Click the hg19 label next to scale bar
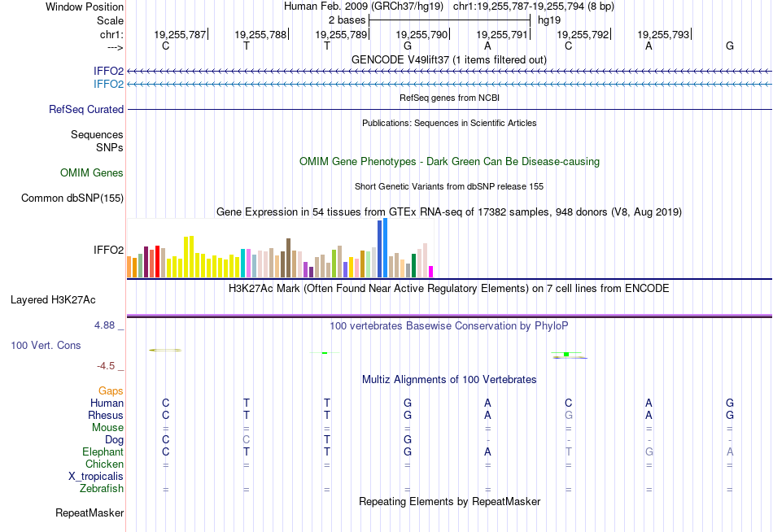 tap(549, 20)
